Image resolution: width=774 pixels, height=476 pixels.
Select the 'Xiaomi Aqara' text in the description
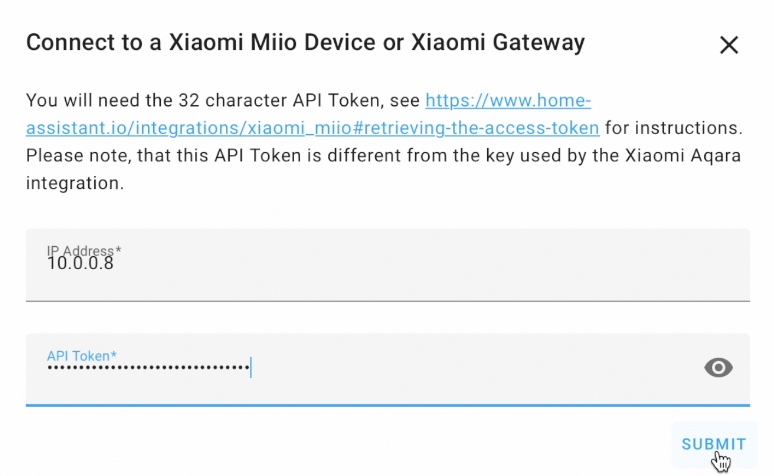[683, 156]
